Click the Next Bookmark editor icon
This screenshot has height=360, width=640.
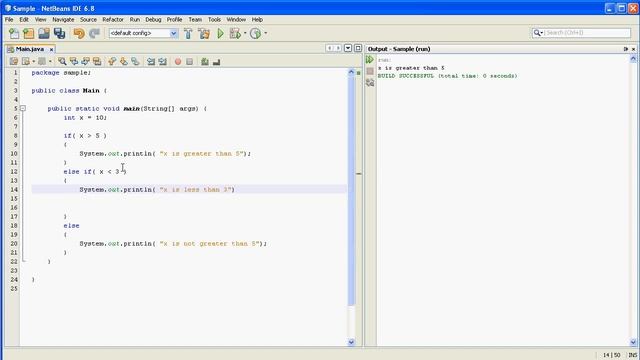coord(124,62)
